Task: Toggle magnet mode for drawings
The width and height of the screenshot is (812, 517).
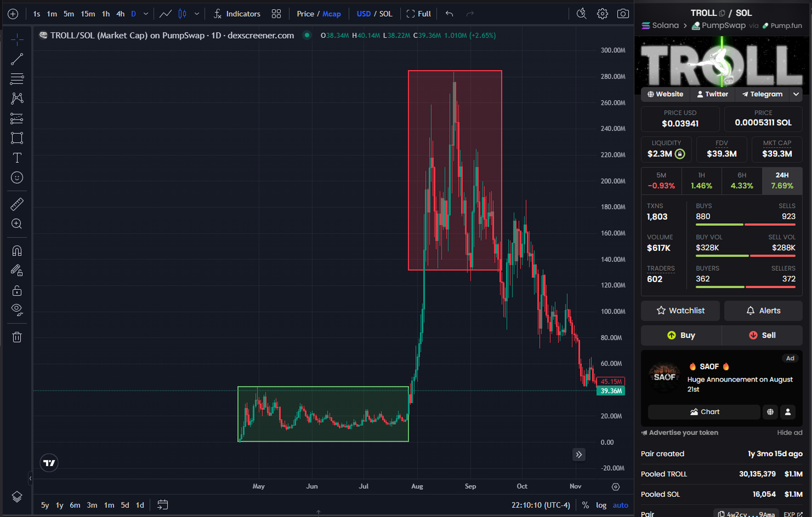Action: click(17, 250)
